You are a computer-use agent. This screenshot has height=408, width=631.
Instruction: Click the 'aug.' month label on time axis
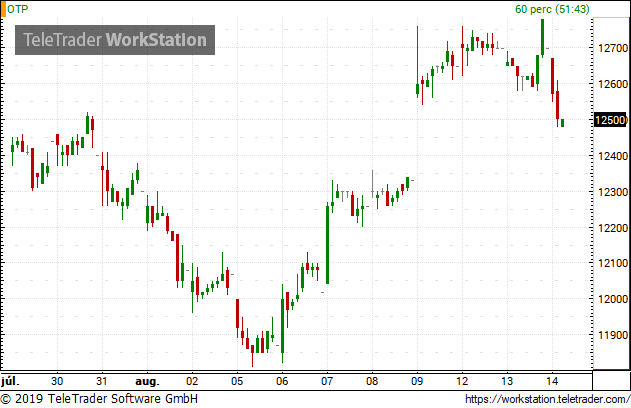tap(147, 381)
